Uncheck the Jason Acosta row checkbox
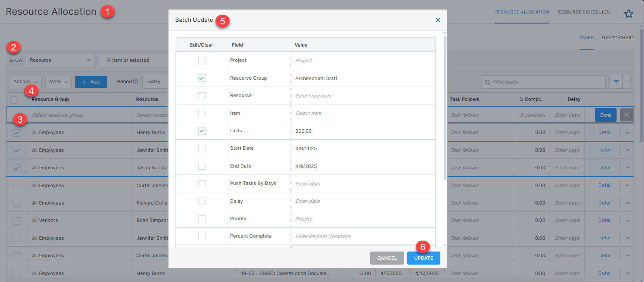This screenshot has width=644, height=282. coord(17,168)
